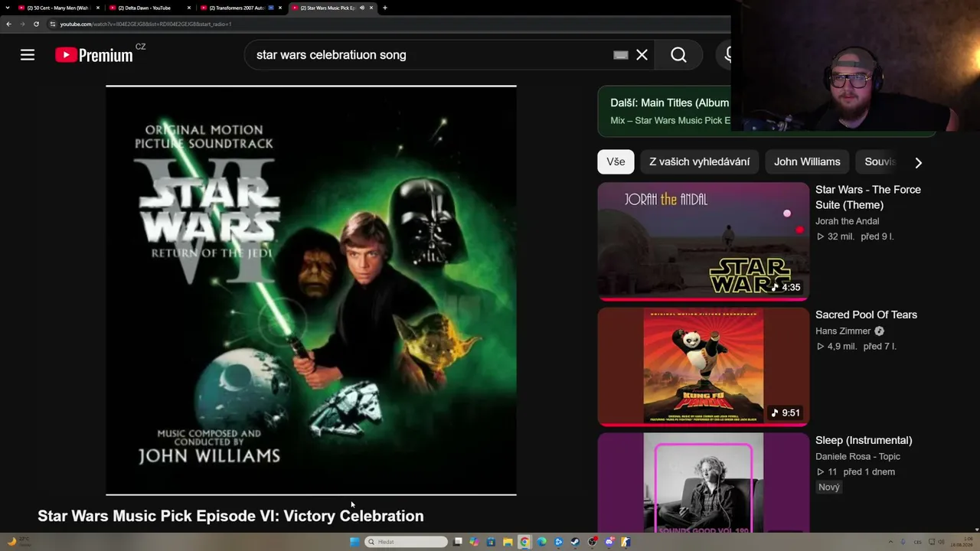Reload the page with the refresh icon
The width and height of the screenshot is (980, 551).
click(x=36, y=24)
